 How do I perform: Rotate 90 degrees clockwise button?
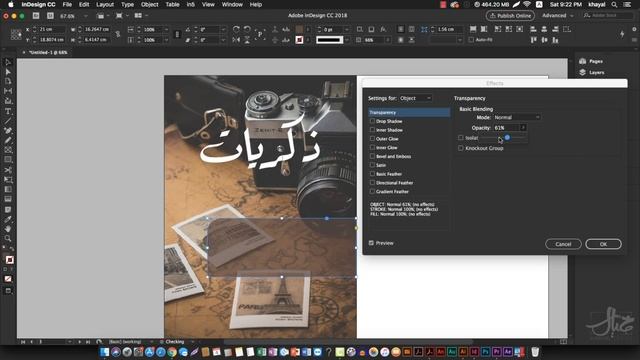[236, 29]
